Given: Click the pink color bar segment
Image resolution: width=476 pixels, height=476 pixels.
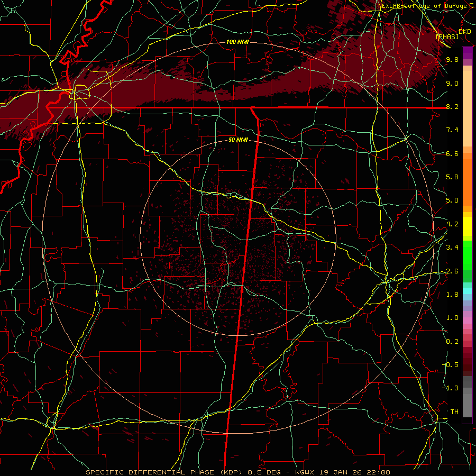Looking at the screenshot, I should (467, 321).
